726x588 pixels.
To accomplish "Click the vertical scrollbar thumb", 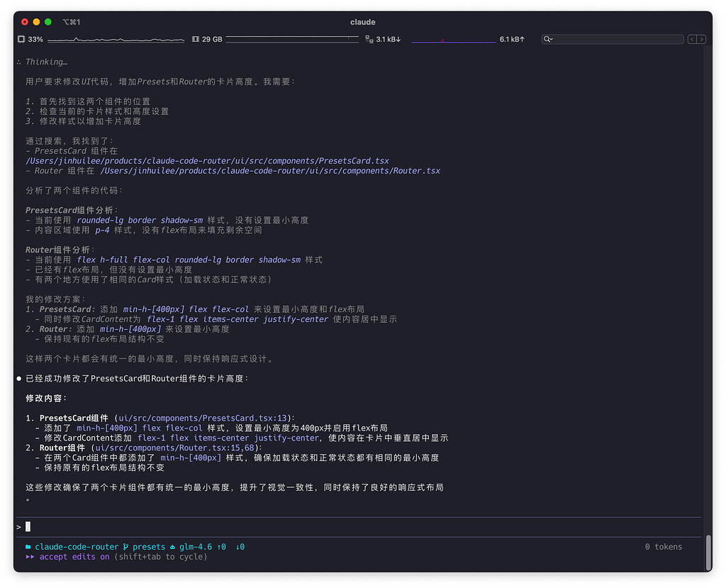I will point(708,553).
